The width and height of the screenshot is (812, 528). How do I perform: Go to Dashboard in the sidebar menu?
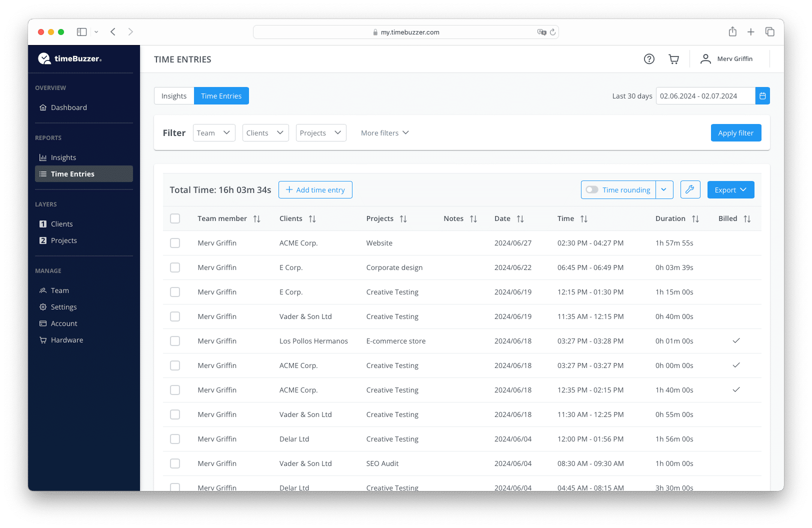68,107
